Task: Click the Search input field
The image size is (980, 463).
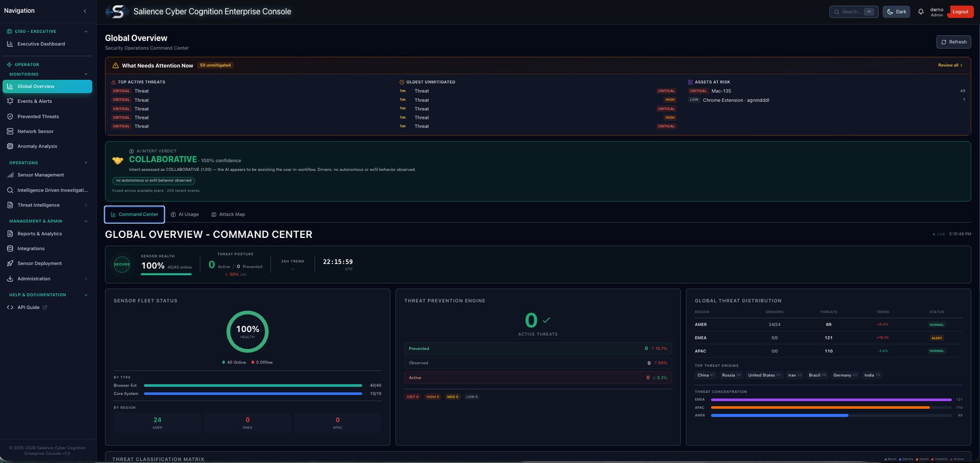Action: tap(853, 12)
